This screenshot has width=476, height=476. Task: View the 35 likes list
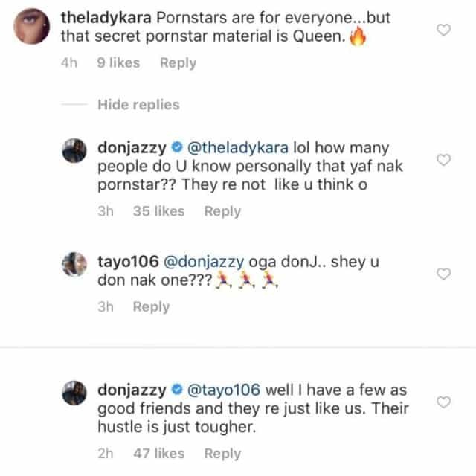158,211
